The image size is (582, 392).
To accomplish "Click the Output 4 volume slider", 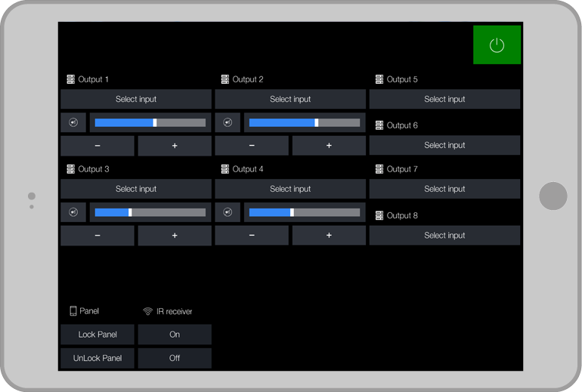I will point(304,212).
